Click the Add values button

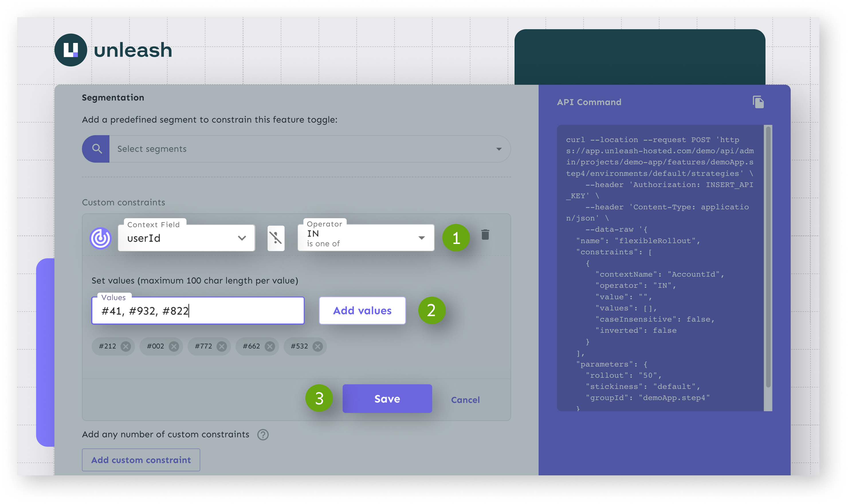tap(362, 310)
